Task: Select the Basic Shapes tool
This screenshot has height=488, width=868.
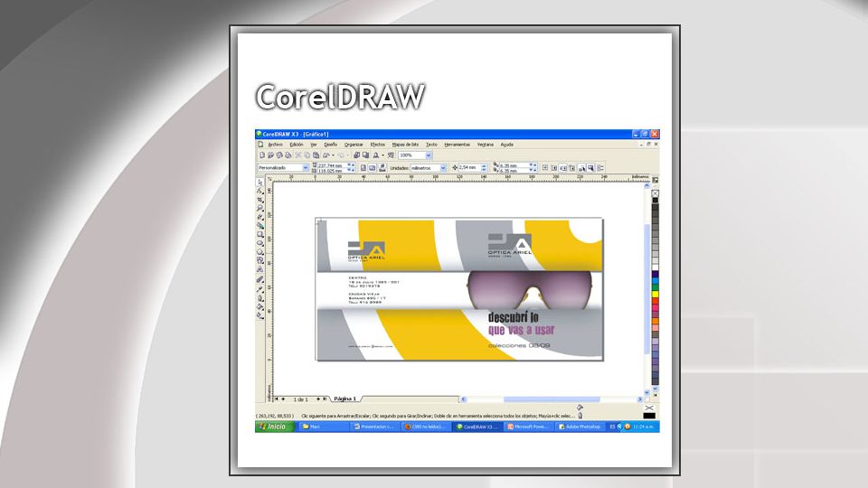Action: pos(259,259)
